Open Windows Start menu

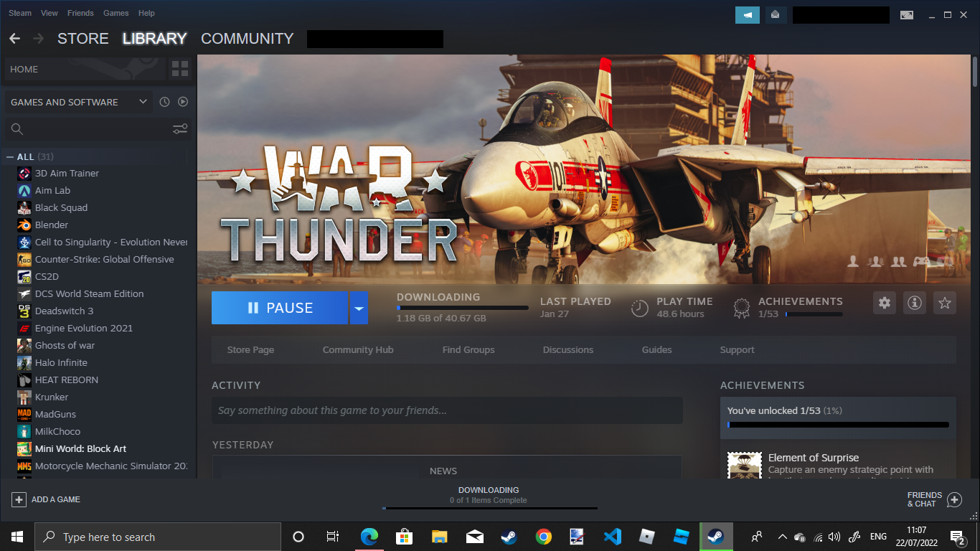click(17, 537)
